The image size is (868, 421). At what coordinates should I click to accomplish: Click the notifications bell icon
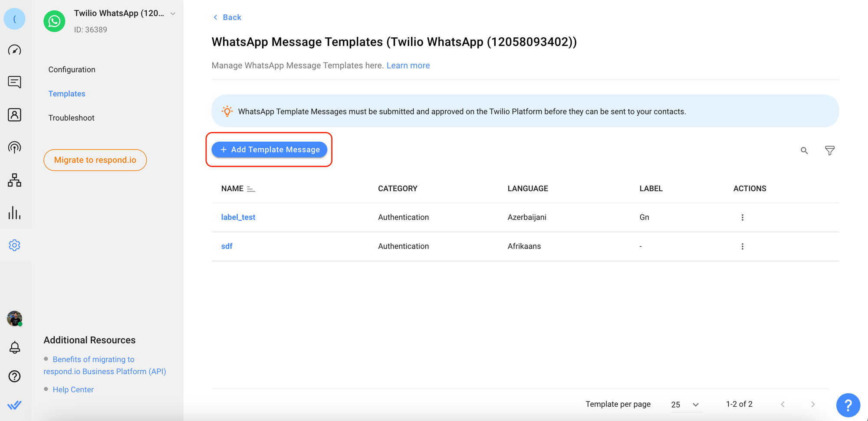15,347
